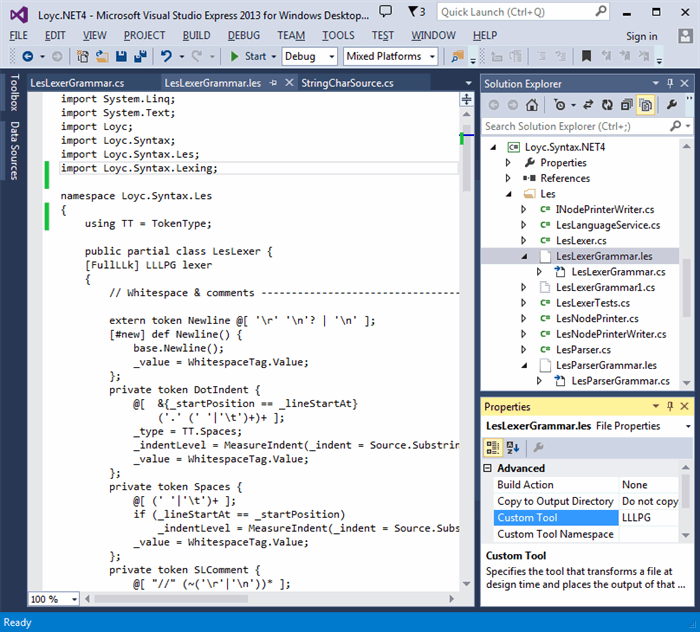Select LesNodePrinter.cs in Solution Explorer
This screenshot has width=700, height=632.
597,319
